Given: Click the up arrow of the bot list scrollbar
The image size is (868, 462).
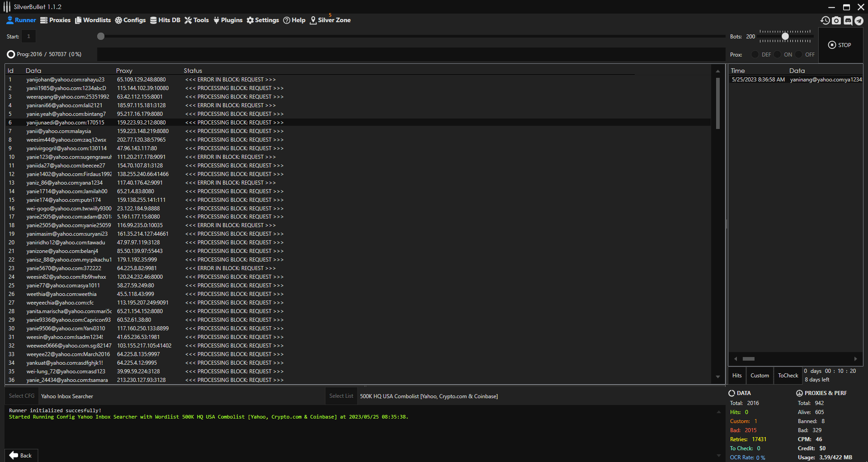Looking at the screenshot, I should pos(717,71).
